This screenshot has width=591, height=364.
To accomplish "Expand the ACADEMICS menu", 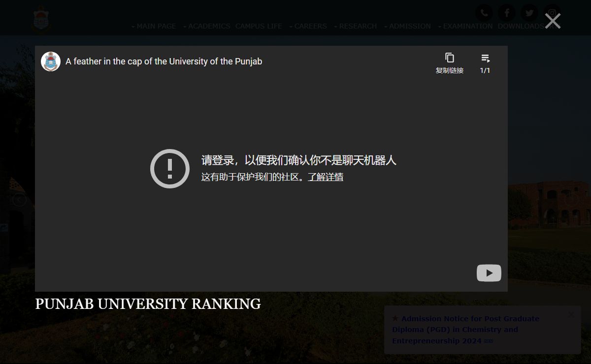I will tap(207, 26).
